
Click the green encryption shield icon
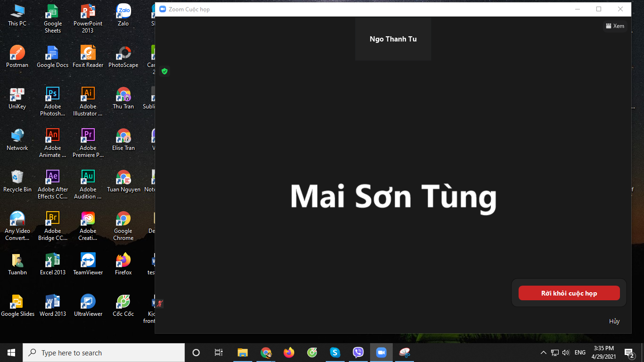pyautogui.click(x=165, y=71)
